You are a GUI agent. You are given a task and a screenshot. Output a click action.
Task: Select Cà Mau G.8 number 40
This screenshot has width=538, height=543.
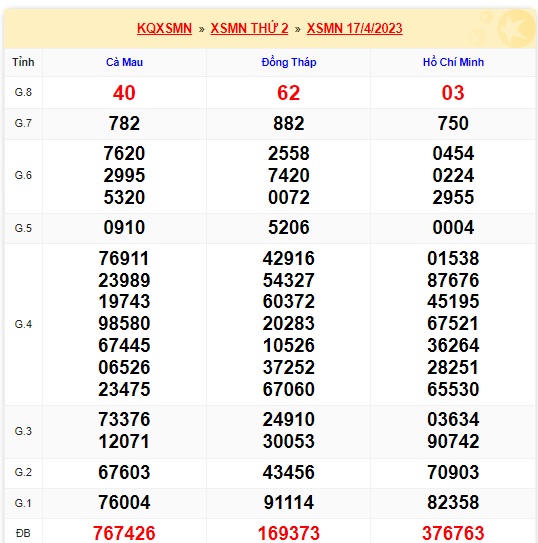pos(124,93)
